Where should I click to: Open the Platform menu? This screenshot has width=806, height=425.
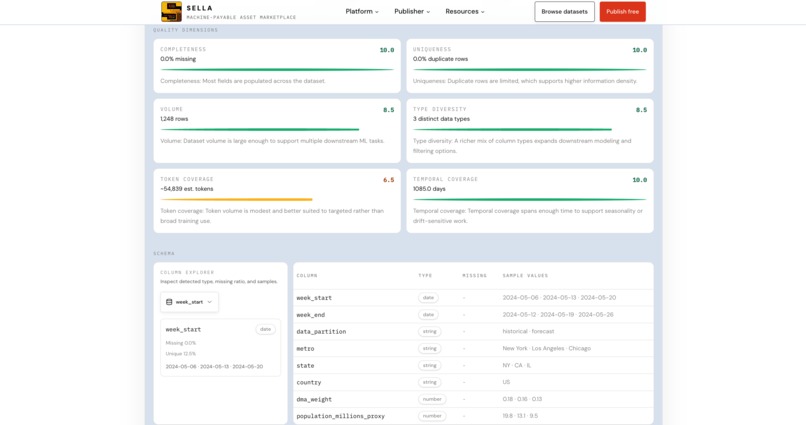click(x=362, y=11)
